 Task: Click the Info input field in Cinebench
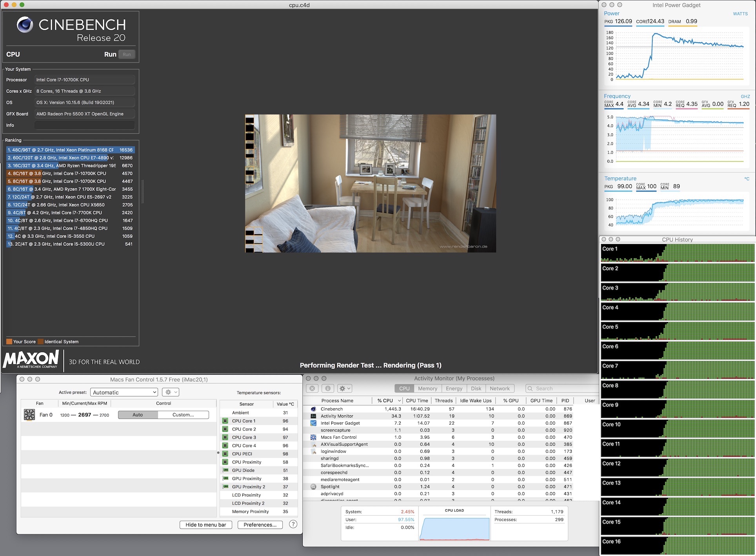(84, 125)
